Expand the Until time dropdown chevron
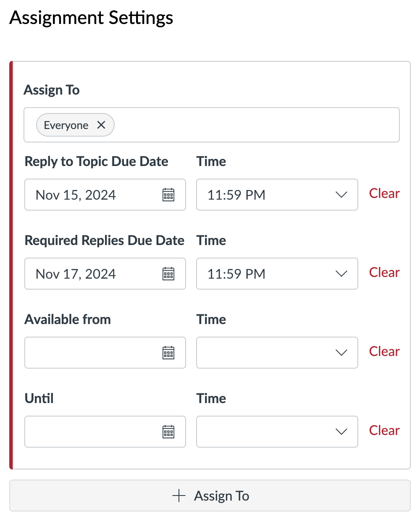The height and width of the screenshot is (522, 420). (341, 432)
